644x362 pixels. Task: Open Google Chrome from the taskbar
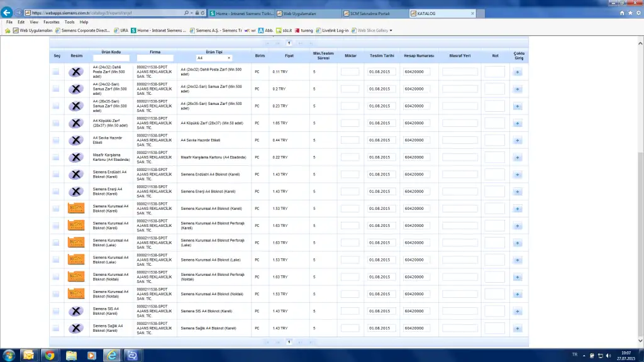click(50, 356)
